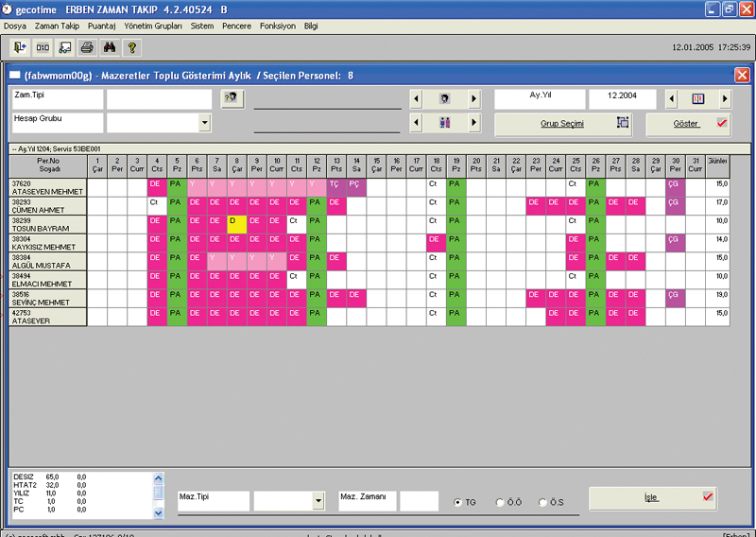Select row 37620 ATASEVEN MEHMET

(48, 188)
